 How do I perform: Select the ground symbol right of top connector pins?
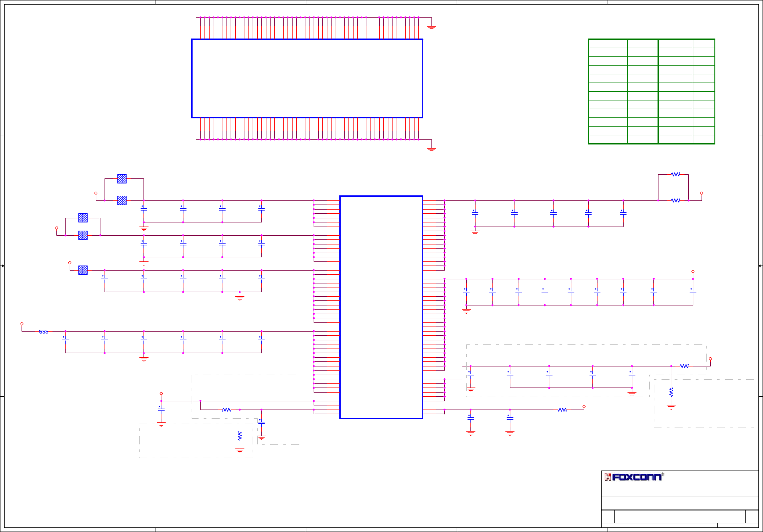click(431, 28)
